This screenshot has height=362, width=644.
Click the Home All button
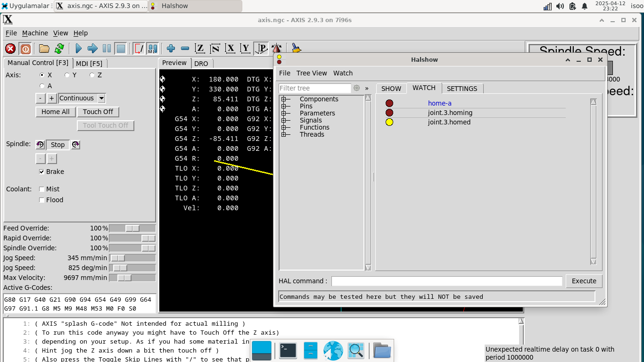(x=55, y=112)
